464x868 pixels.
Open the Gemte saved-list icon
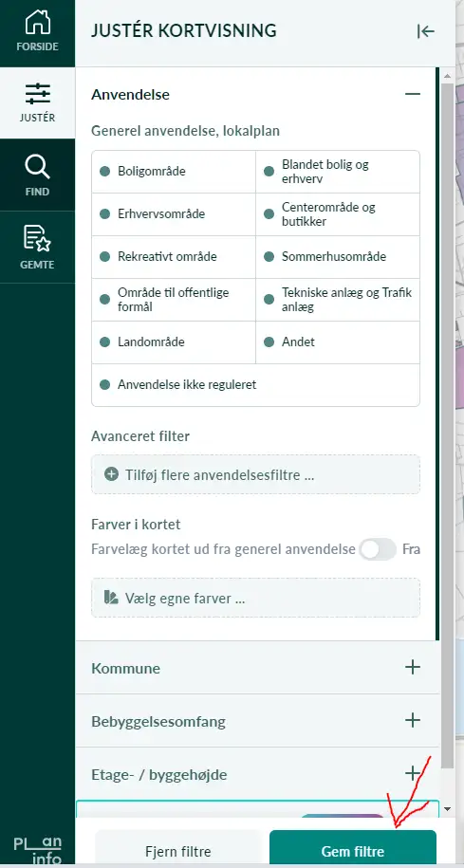(37, 239)
